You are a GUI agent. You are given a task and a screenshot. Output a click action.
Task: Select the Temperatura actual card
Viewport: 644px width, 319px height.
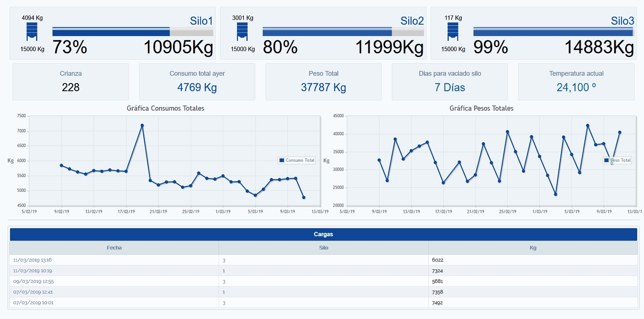tap(576, 82)
